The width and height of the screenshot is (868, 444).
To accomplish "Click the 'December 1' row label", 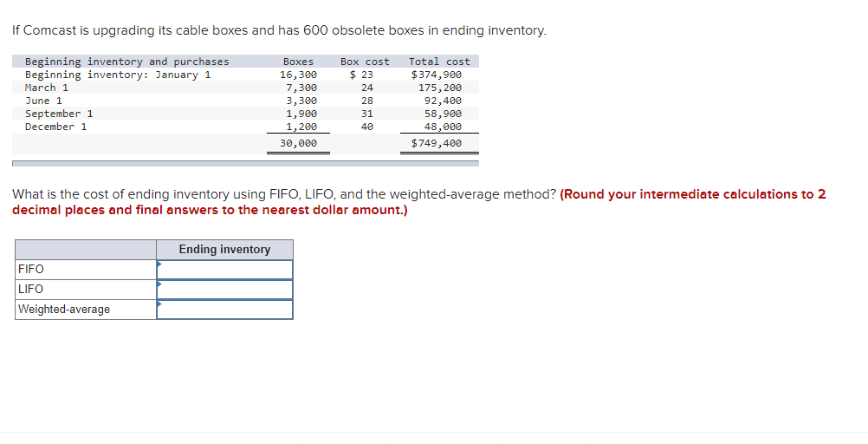I will click(x=56, y=127).
